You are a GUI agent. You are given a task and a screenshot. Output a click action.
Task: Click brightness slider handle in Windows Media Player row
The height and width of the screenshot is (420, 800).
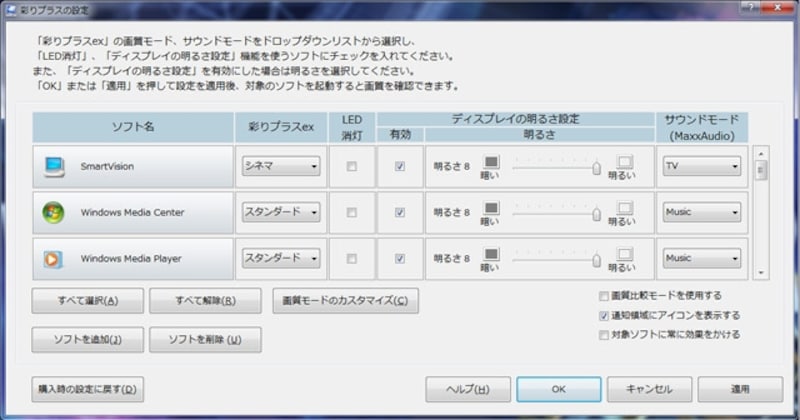point(596,260)
